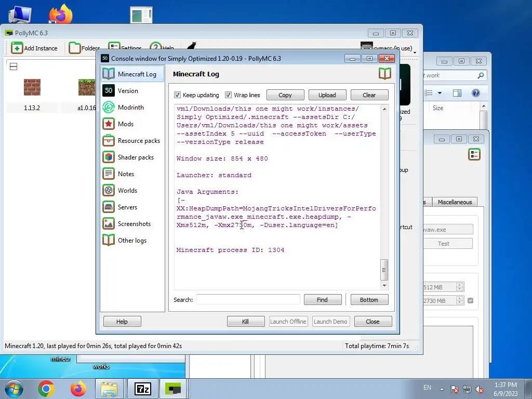Click the log scrollbar up arrow
This screenshot has height=399, width=532.
point(384,109)
